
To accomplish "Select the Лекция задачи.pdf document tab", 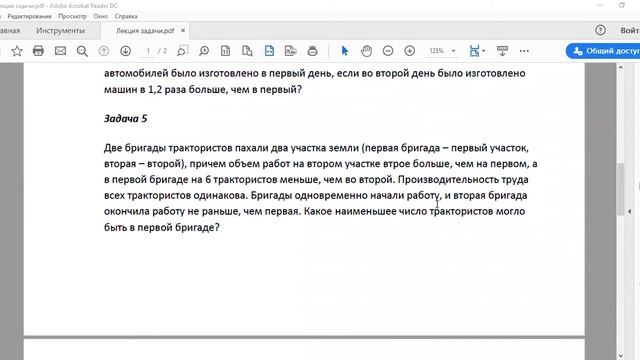I will (145, 31).
